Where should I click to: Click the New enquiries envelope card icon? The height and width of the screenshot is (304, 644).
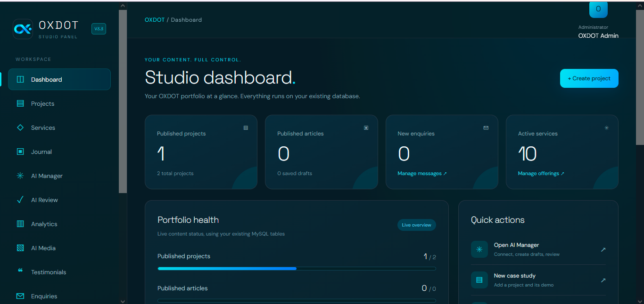tap(486, 127)
